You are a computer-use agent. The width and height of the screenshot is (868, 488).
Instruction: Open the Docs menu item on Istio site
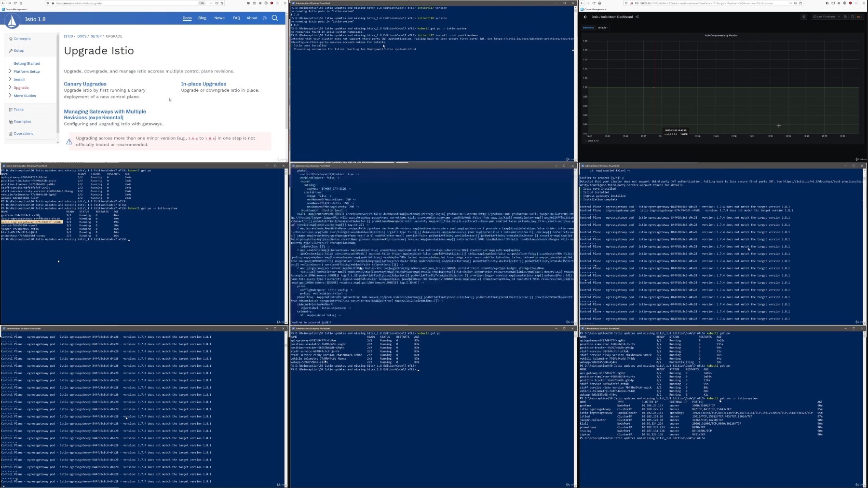coord(187,18)
